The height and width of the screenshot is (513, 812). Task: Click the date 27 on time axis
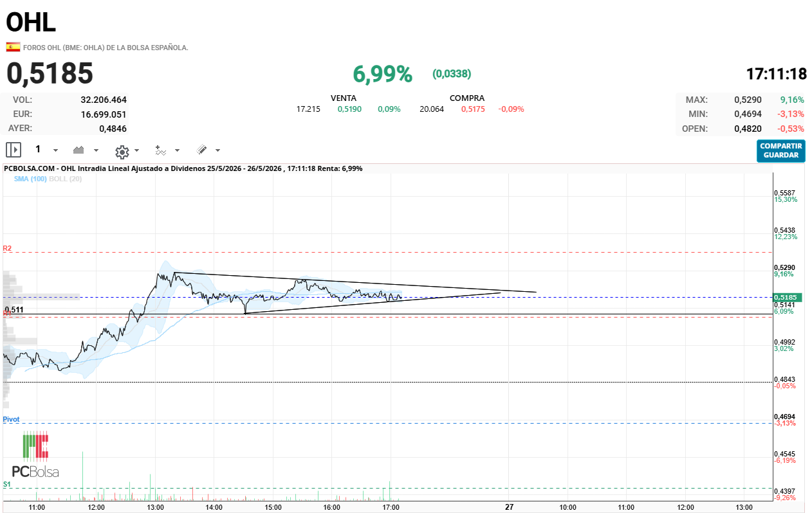[x=509, y=507]
